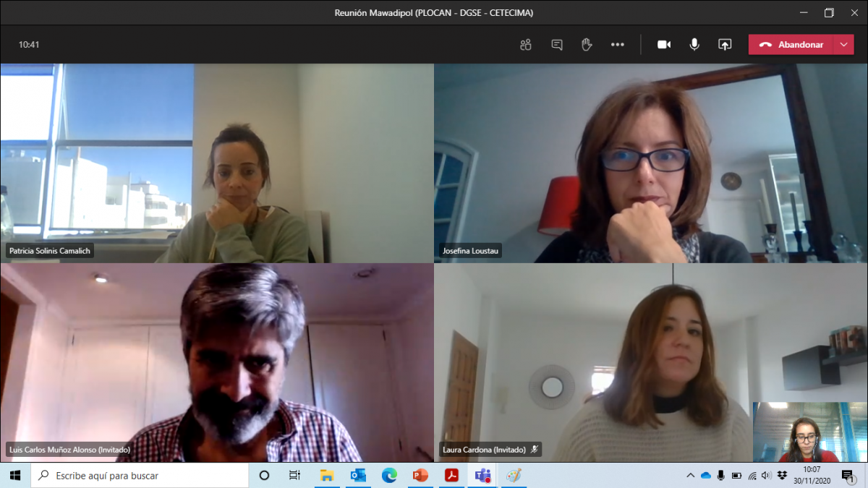Show hidden system tray icons

pyautogui.click(x=690, y=475)
